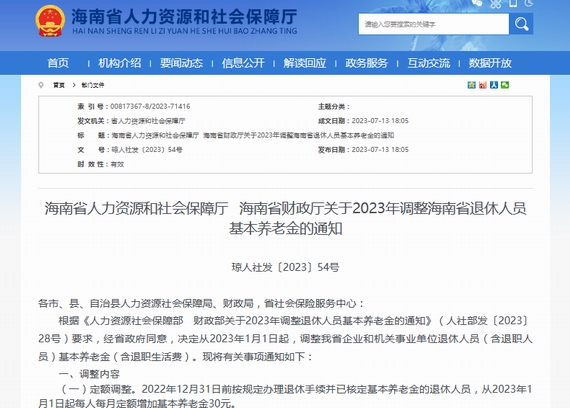Screen dimensions: 570x408
Task: Go to 首页 breadcrumb link
Action: pyautogui.click(x=59, y=85)
